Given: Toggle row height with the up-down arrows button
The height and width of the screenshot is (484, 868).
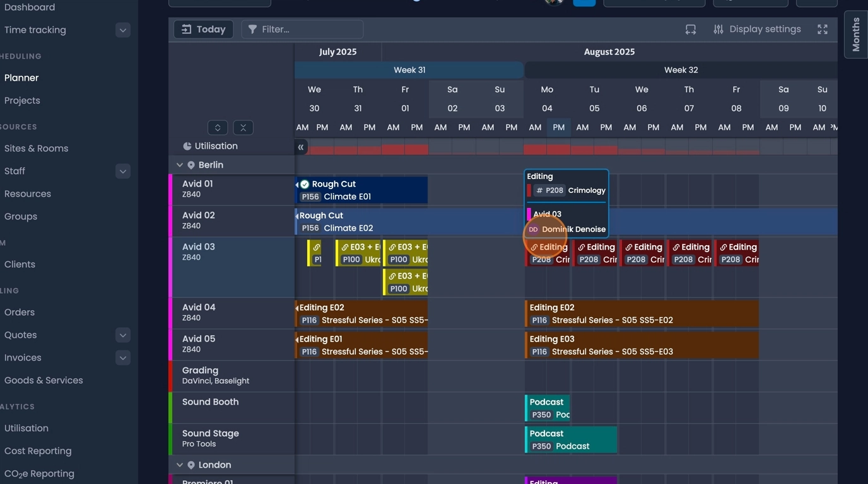Looking at the screenshot, I should coord(218,127).
